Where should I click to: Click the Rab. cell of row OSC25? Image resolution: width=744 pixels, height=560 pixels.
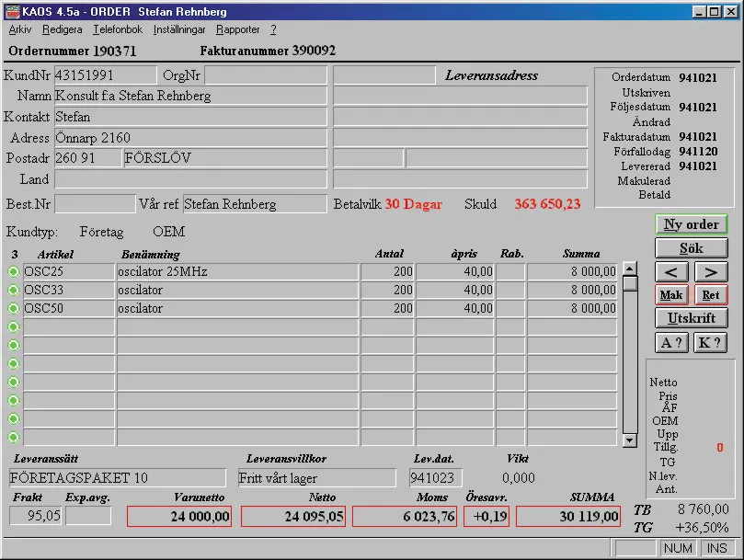(510, 271)
